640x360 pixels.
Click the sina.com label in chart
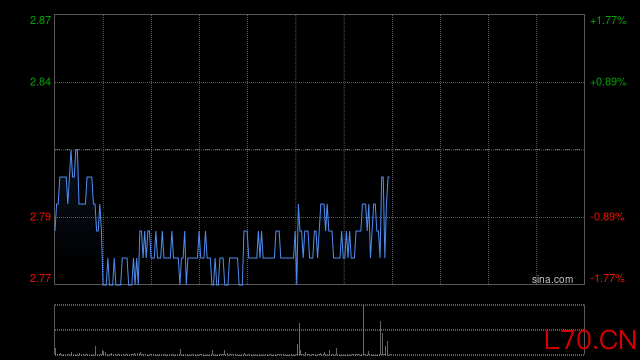(552, 279)
